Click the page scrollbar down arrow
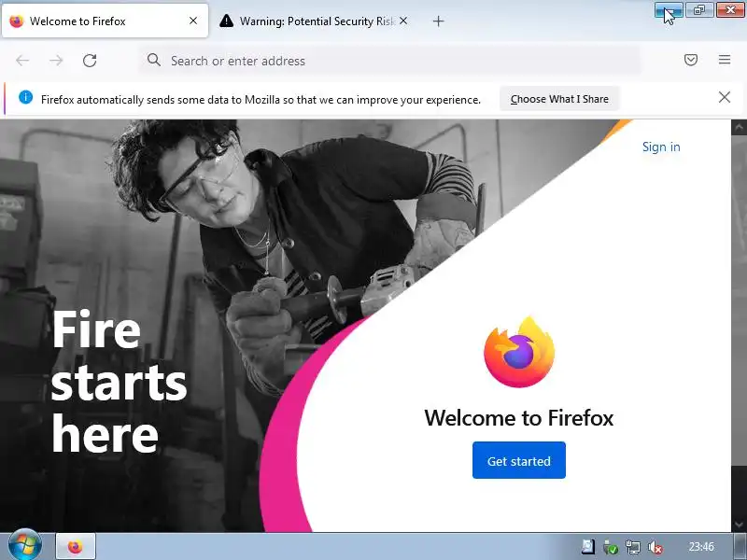The width and height of the screenshot is (747, 560). (x=739, y=525)
